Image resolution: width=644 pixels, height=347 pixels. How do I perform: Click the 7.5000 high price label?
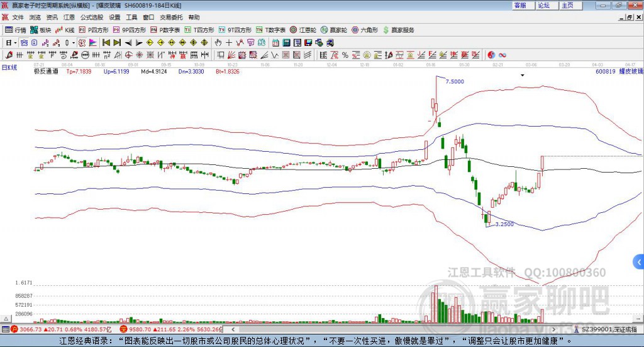pyautogui.click(x=455, y=81)
